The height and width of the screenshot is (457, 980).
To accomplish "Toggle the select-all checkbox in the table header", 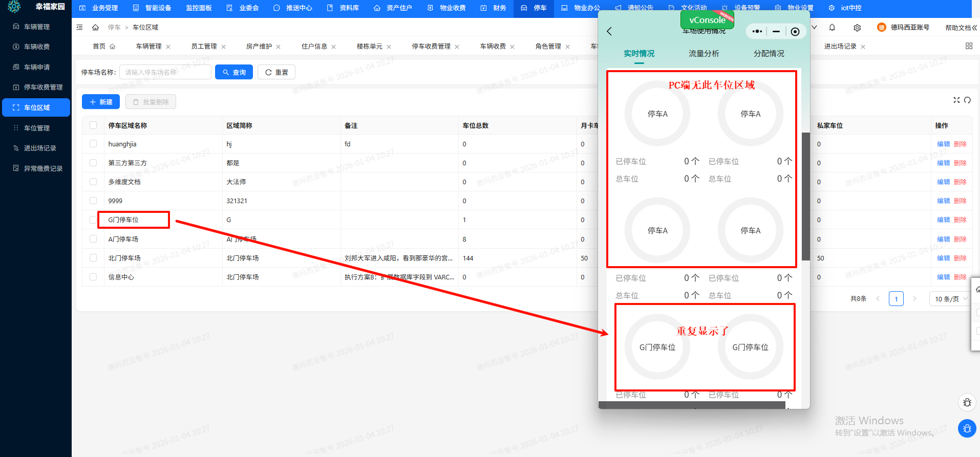I will point(93,125).
